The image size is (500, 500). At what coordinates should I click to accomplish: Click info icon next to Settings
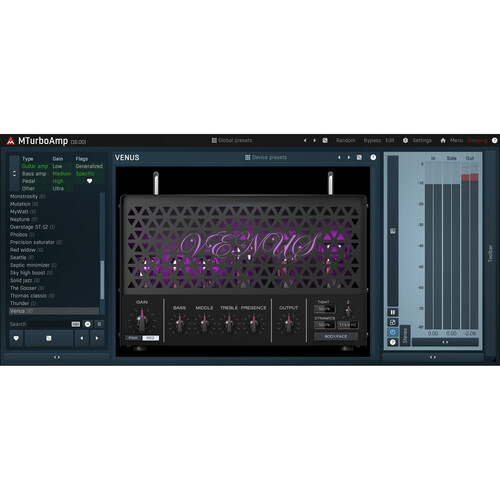coord(405,140)
